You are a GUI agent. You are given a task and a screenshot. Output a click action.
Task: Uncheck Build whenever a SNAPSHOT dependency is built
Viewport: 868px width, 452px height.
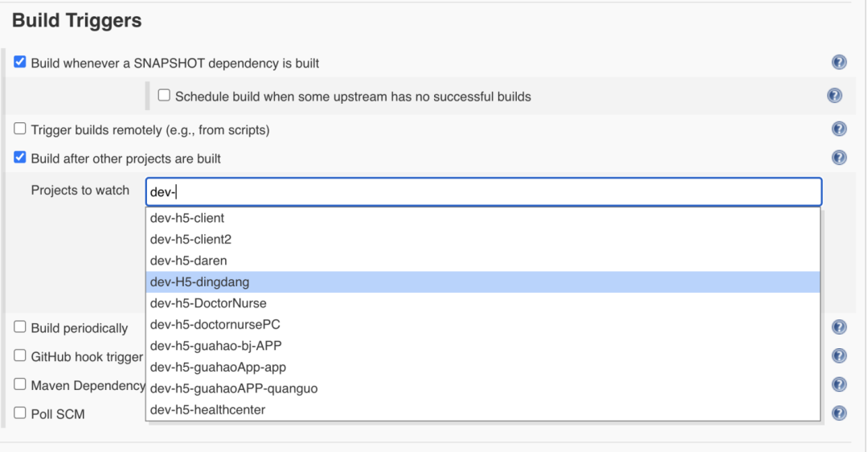tap(20, 62)
